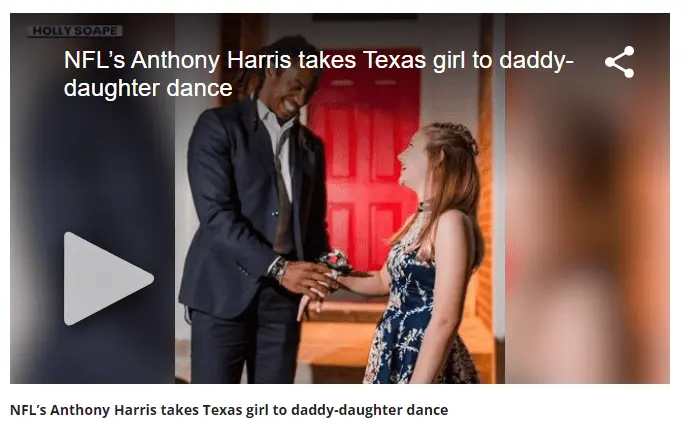Open the share icon on the video
Viewport: 687px width, 421px height.
pos(620,62)
